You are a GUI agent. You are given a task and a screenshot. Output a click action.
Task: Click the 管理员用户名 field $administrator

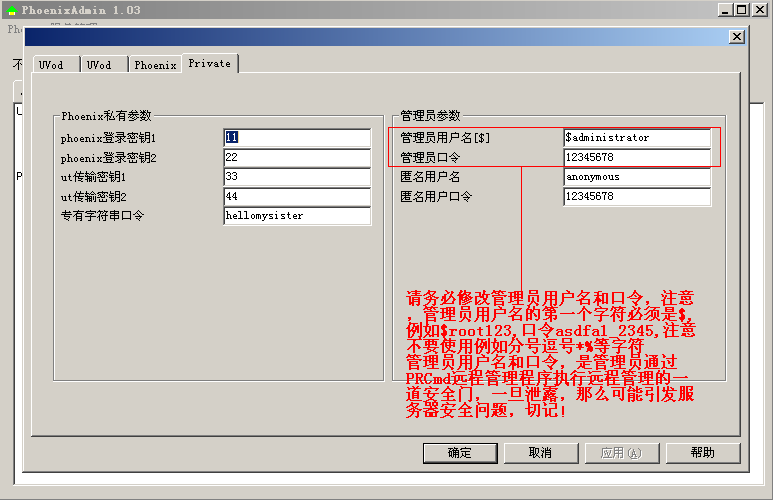[x=637, y=138]
